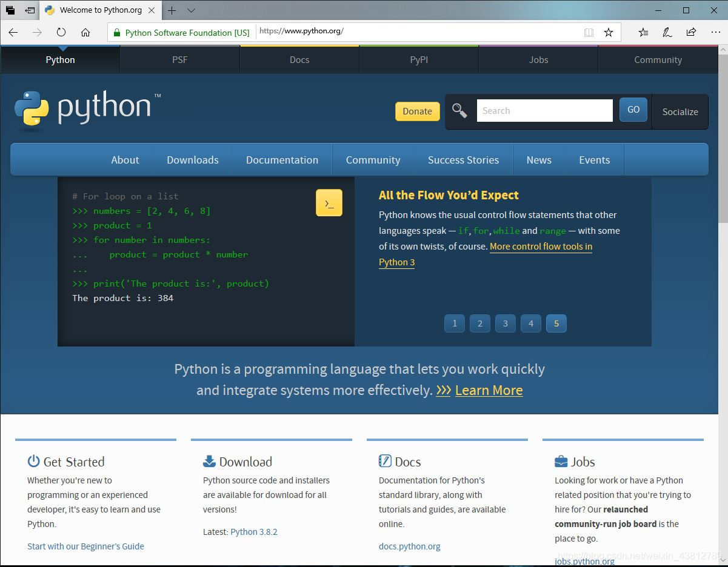The width and height of the screenshot is (728, 567).
Task: Switch to the PSF top tab
Action: 180,59
